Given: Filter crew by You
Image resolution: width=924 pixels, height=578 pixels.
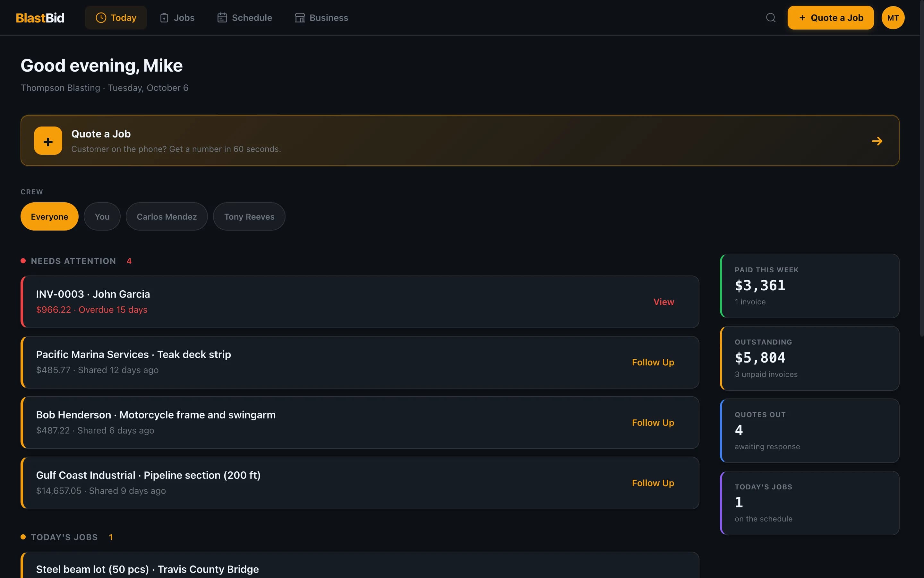Looking at the screenshot, I should pyautogui.click(x=102, y=216).
